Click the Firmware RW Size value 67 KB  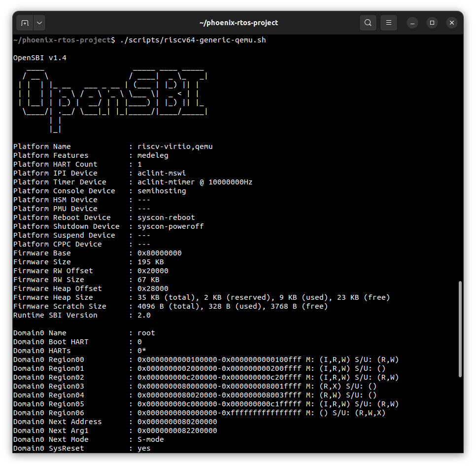tap(148, 280)
